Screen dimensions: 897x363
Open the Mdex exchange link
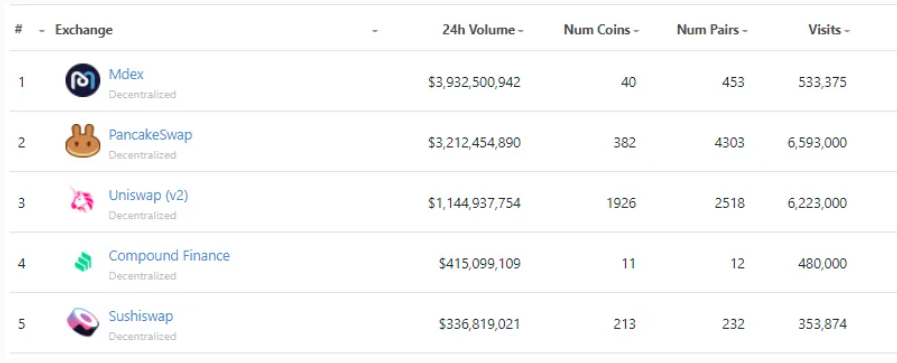126,74
